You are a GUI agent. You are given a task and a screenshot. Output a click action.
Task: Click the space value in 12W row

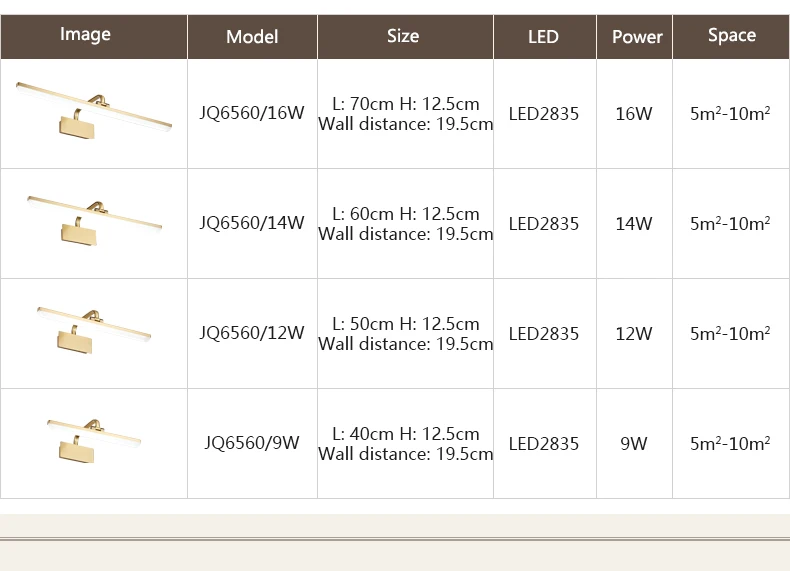(x=730, y=333)
